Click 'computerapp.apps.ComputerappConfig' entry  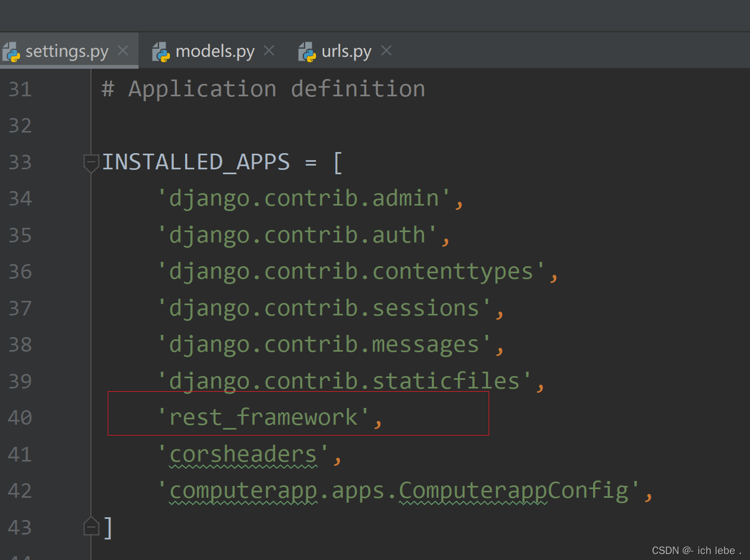398,491
